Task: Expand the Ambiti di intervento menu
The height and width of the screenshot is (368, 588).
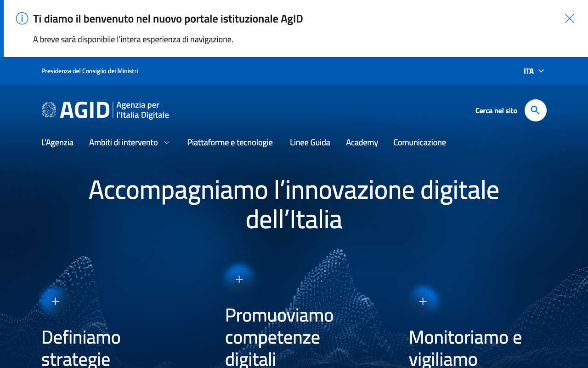Action: (x=129, y=143)
